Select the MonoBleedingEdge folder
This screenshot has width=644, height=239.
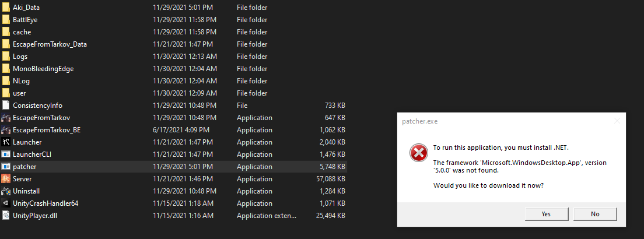[174, 69]
